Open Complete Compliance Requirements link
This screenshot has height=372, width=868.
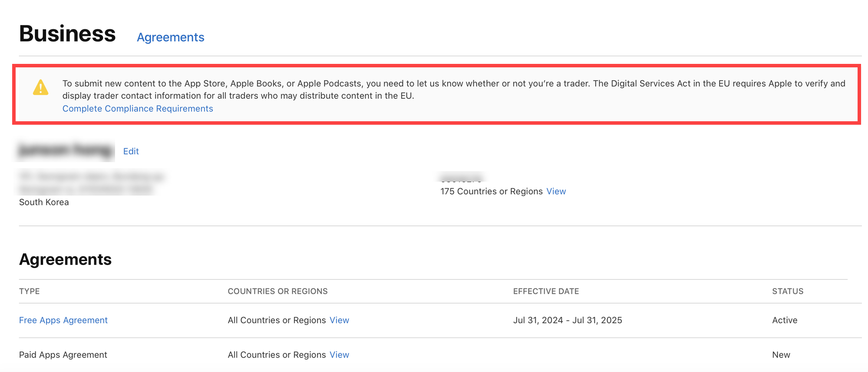pyautogui.click(x=138, y=109)
